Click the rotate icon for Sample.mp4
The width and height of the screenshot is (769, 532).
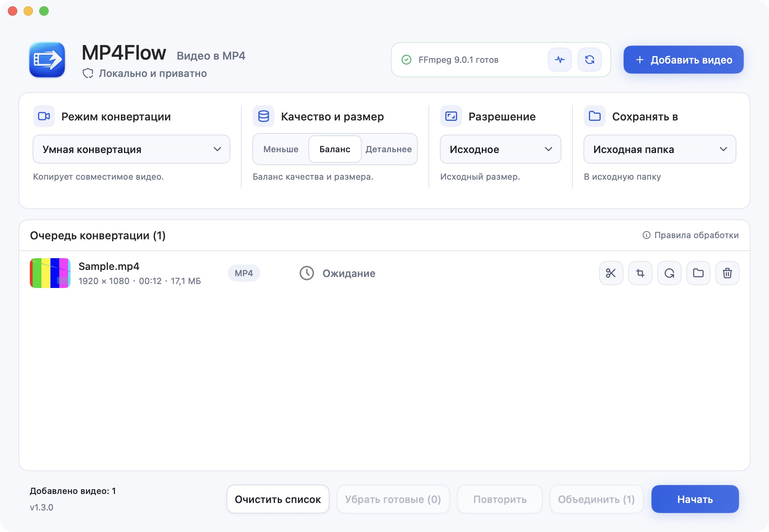pyautogui.click(x=669, y=273)
